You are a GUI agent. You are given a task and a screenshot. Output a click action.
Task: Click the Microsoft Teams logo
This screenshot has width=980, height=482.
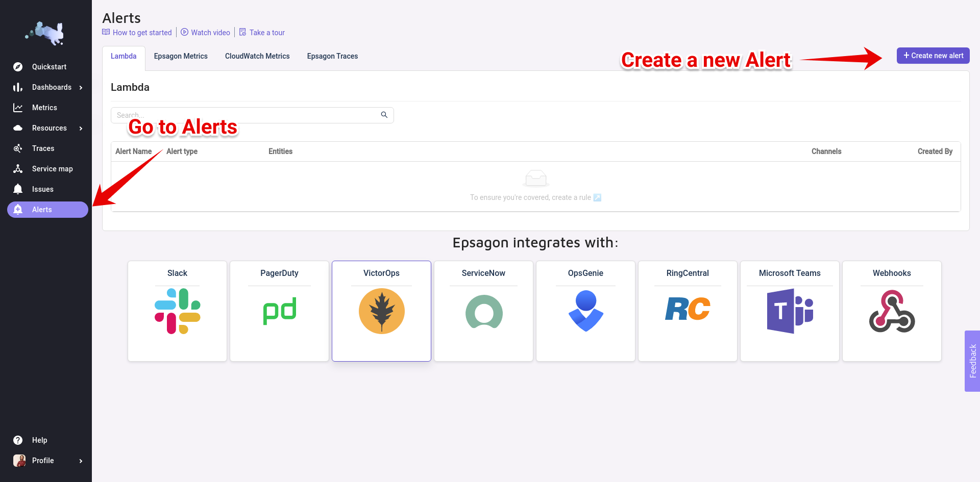pos(790,311)
